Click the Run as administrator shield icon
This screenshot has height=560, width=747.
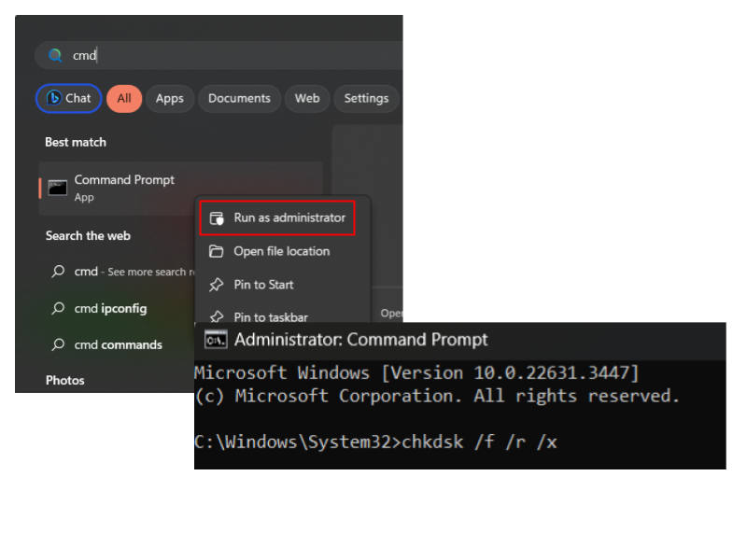217,218
